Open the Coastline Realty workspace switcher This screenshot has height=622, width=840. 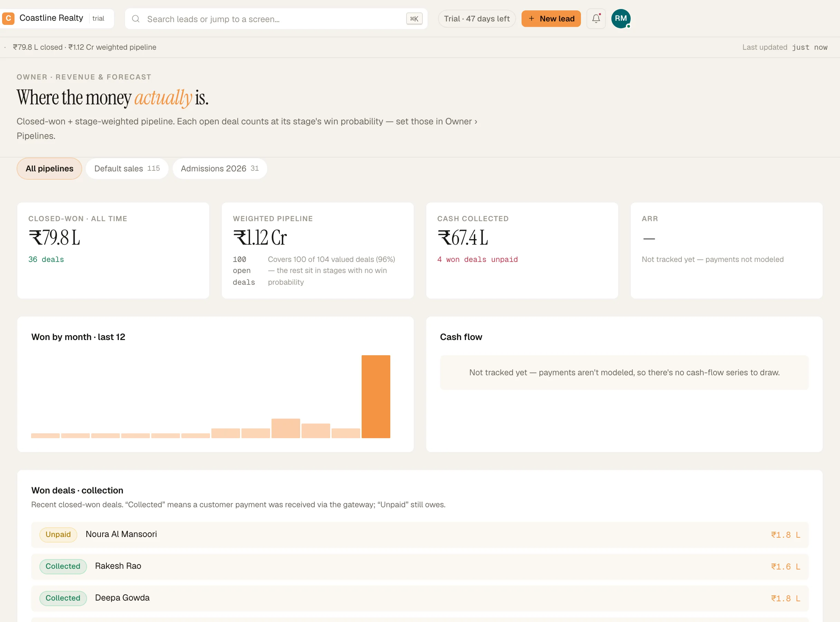click(56, 18)
